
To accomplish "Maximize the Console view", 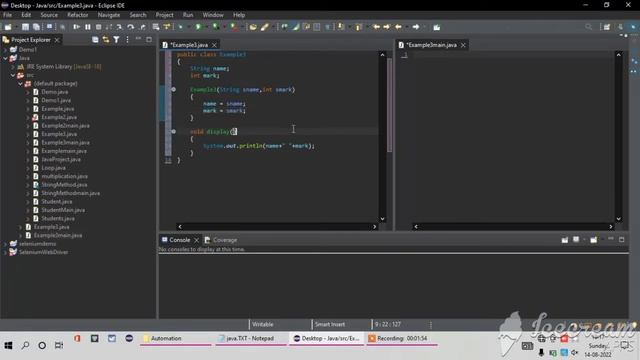I will coord(622,240).
